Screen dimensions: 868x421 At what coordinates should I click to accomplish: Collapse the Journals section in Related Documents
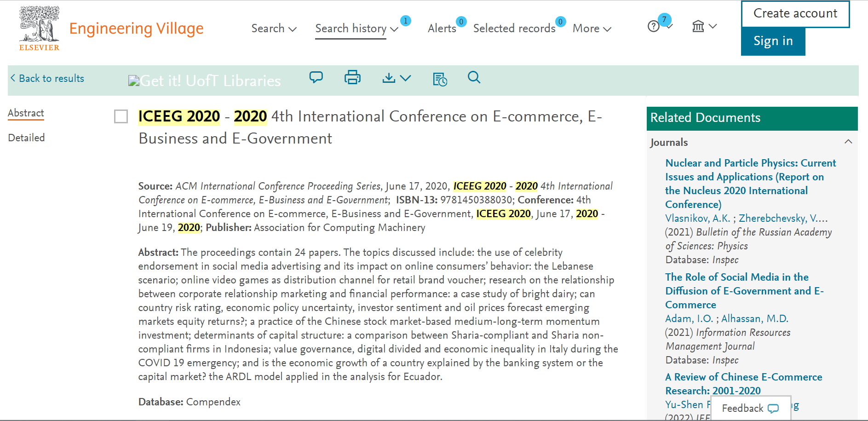848,142
